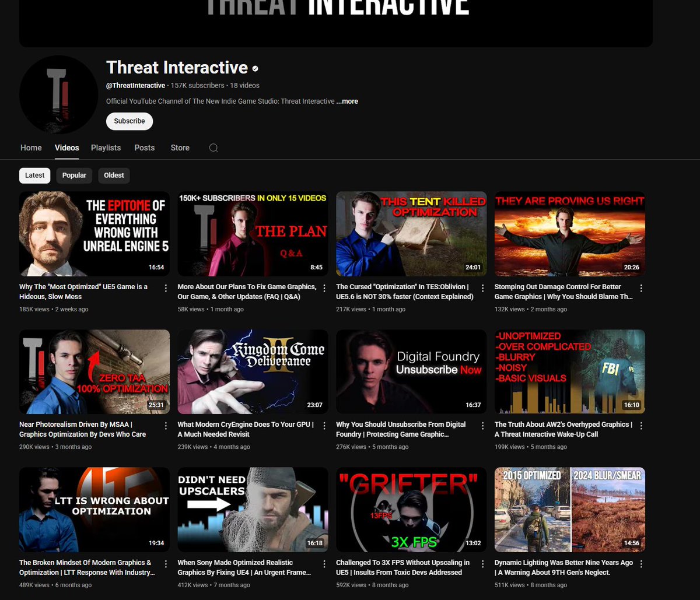Open options menu for "Most Optimized" UE5 Game video
Viewport: 700px width, 600px height.
[x=166, y=288]
